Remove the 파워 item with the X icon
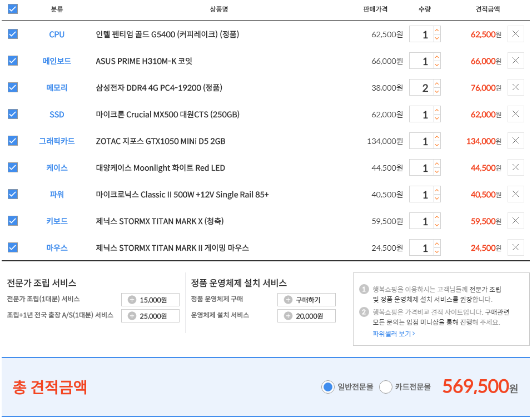This screenshot has height=417, width=532. tap(515, 194)
